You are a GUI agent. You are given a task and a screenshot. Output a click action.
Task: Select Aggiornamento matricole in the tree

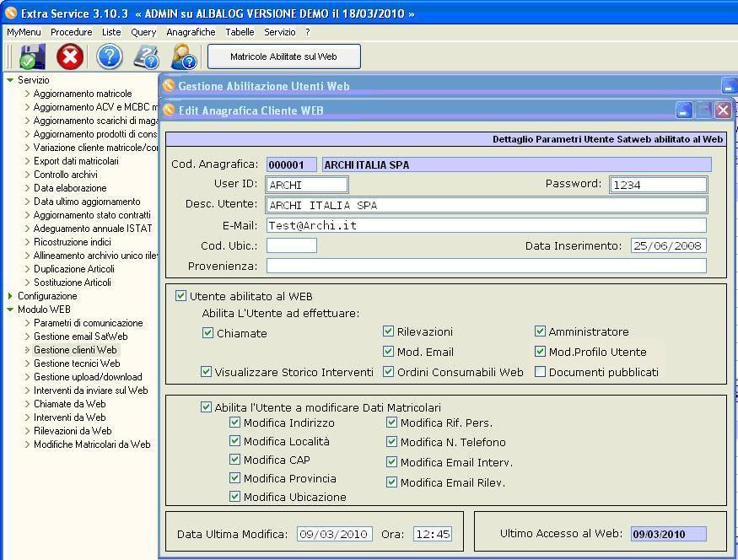tap(83, 94)
